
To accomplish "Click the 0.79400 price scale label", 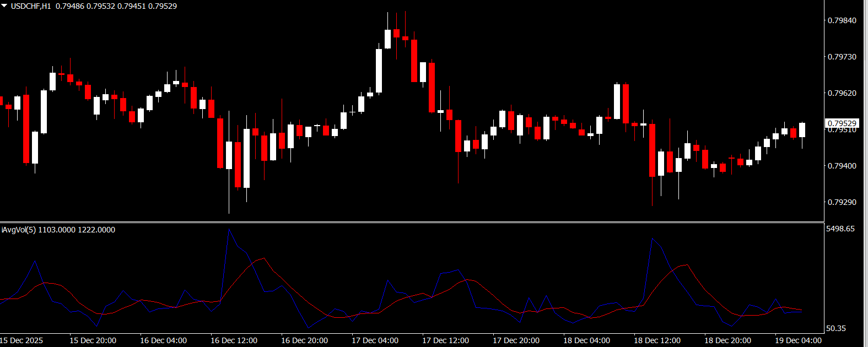I will (842, 166).
